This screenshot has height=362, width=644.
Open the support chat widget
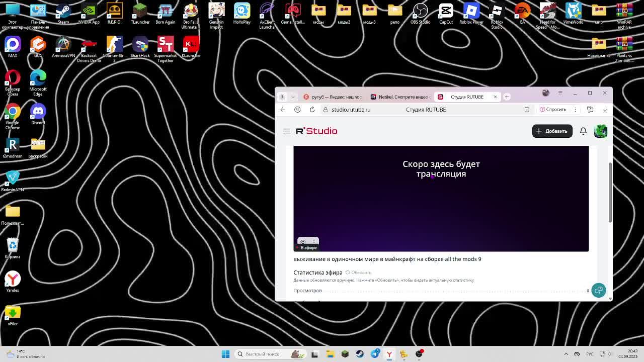598,290
